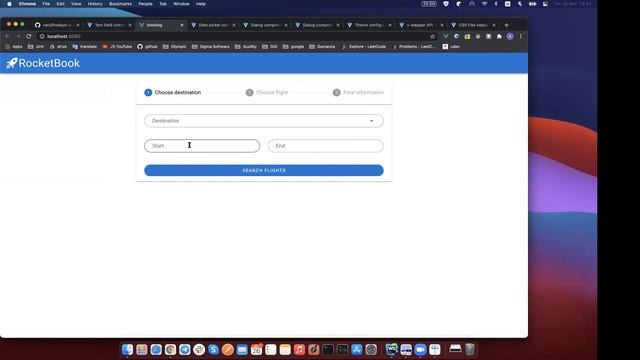Image resolution: width=640 pixels, height=360 pixels.
Task: Click the Destination dropdown arrow
Action: [371, 121]
